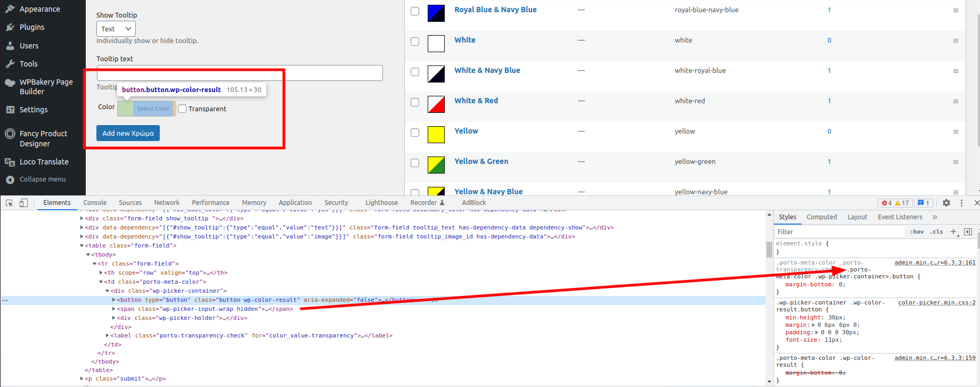Image resolution: width=980 pixels, height=387 pixels.
Task: Collapse the table form-field node
Action: (82, 245)
